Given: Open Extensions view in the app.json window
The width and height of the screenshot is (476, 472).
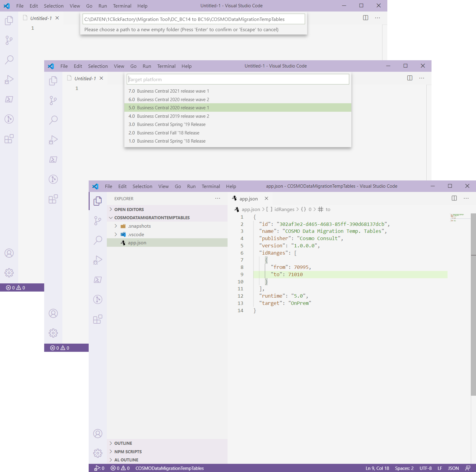Looking at the screenshot, I should click(97, 319).
